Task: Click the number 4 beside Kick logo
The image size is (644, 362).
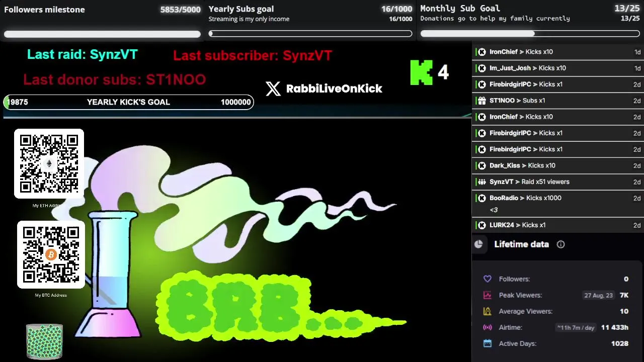Action: click(443, 72)
